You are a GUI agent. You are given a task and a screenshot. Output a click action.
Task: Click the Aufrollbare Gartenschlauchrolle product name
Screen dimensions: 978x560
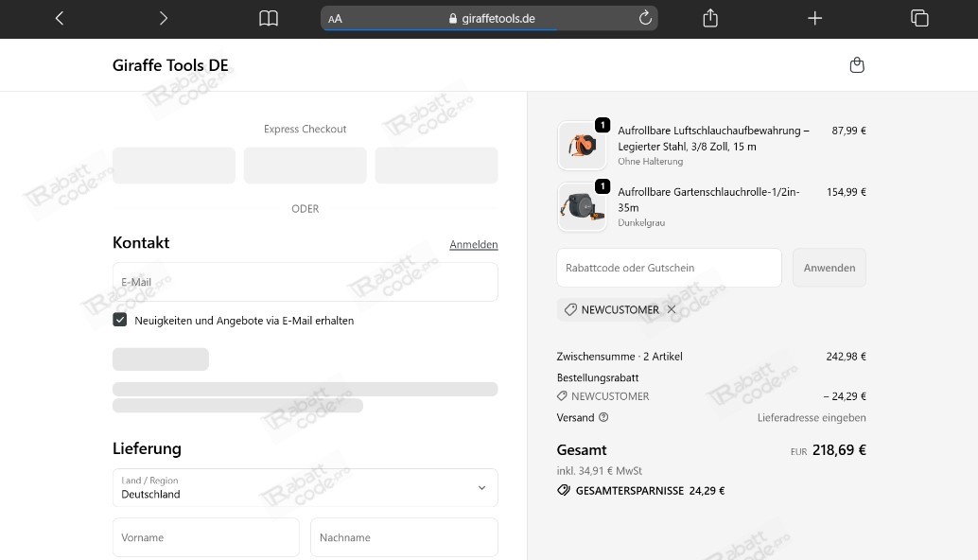[x=708, y=200]
